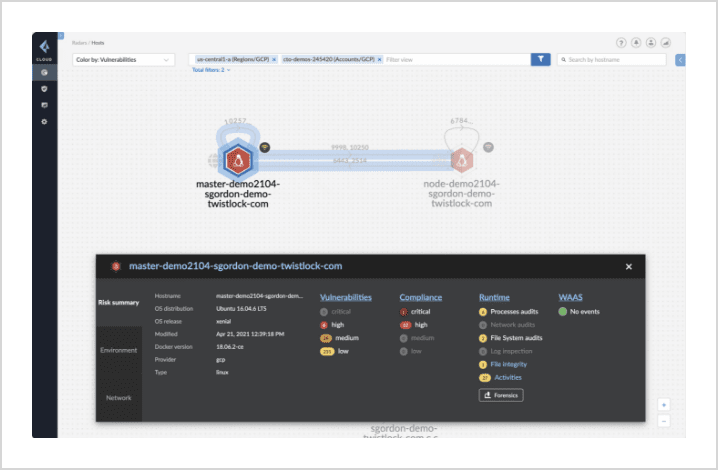Open the Activities link

pyautogui.click(x=508, y=377)
